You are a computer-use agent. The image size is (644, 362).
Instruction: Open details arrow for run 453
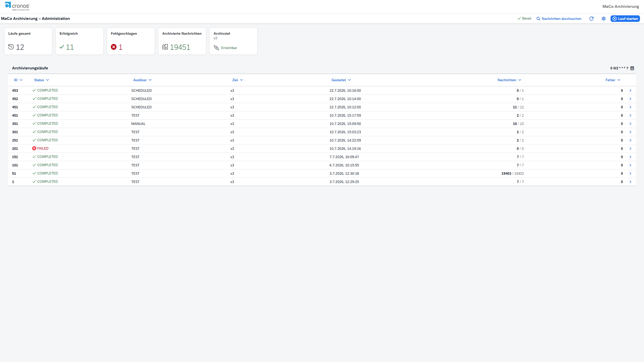pos(630,90)
